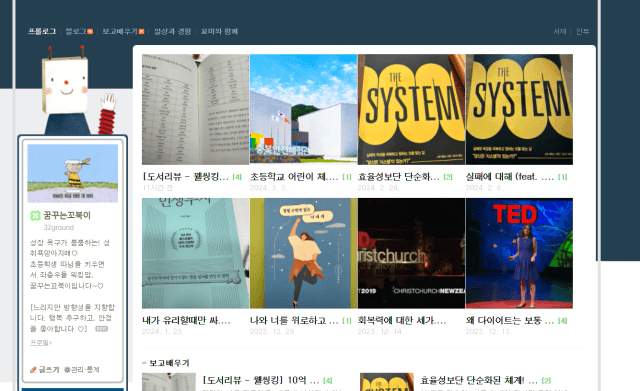
Task: Click the blog nickname 꿈꾸는꼬북이
Action: click(67, 215)
